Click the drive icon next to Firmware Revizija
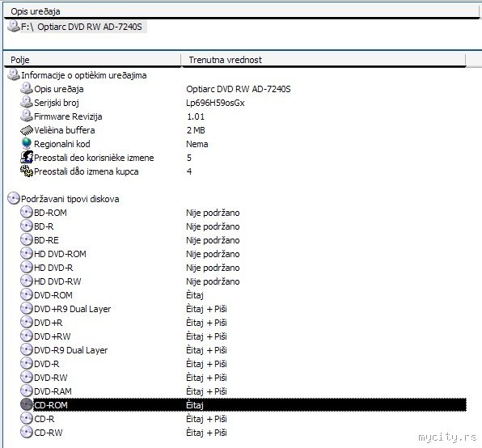The image size is (482, 448). [x=27, y=116]
